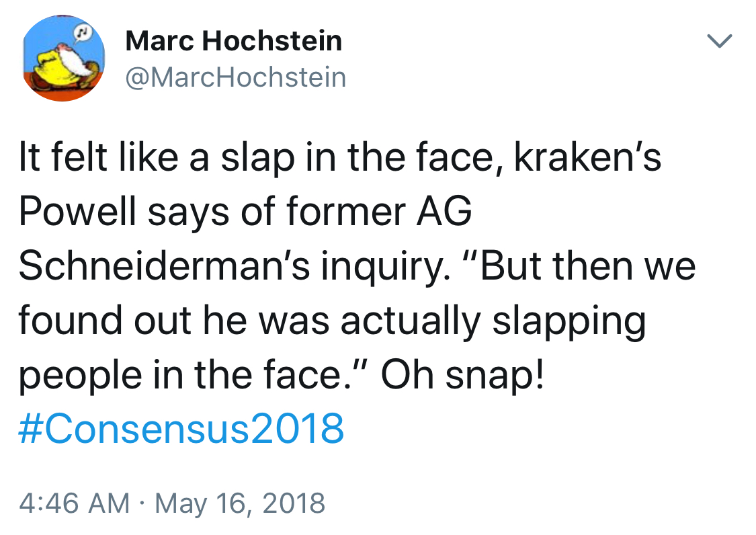
Task: Open the #Consensus2018 hashtag
Action: (181, 428)
